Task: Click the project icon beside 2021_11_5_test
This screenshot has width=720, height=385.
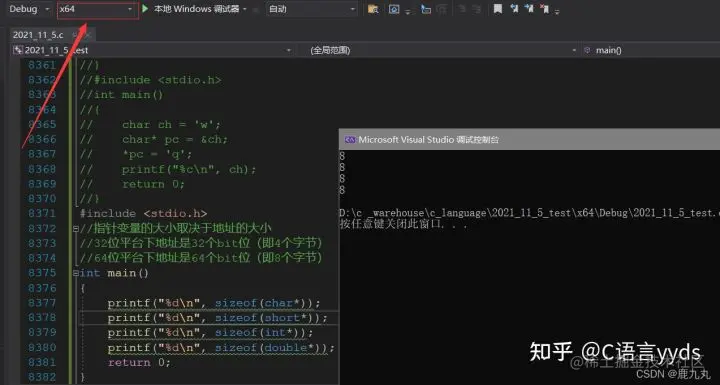Action: pos(18,50)
